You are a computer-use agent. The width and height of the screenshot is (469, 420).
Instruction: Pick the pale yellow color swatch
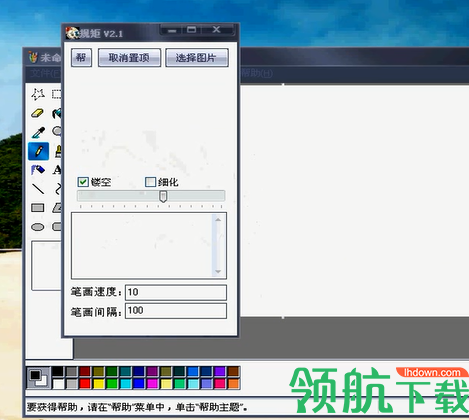pyautogui.click(x=166, y=384)
